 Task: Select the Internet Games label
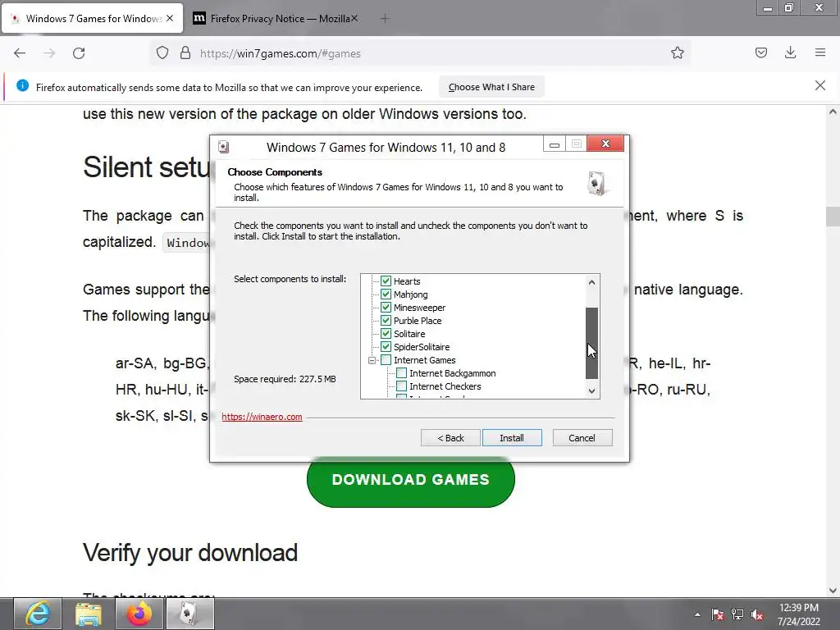point(424,360)
